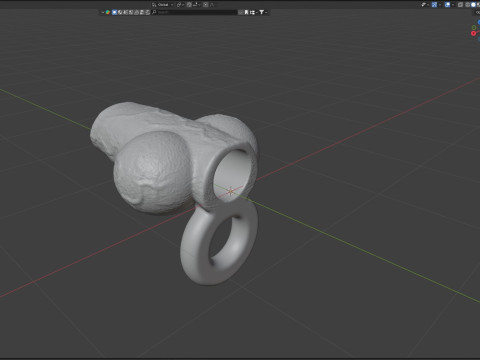Screen dimensions: 480x360
Task: Toggle viewport gizmos display
Action: 434,5
